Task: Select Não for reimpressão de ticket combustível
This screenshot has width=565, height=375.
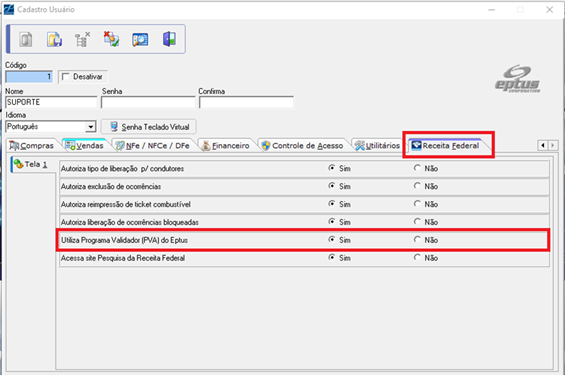Action: pyautogui.click(x=417, y=204)
